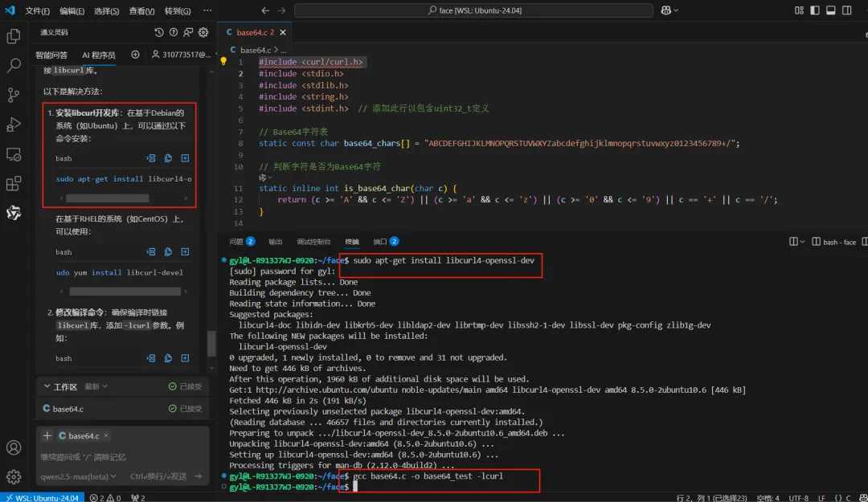Copy the third bash code block

(168, 358)
